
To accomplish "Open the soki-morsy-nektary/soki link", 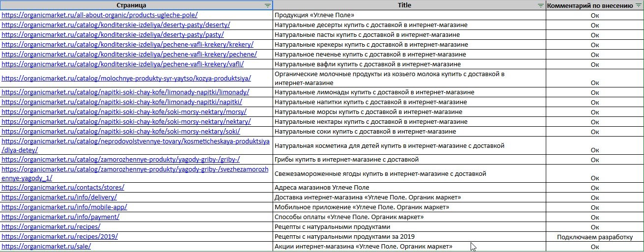I will pyautogui.click(x=121, y=132).
